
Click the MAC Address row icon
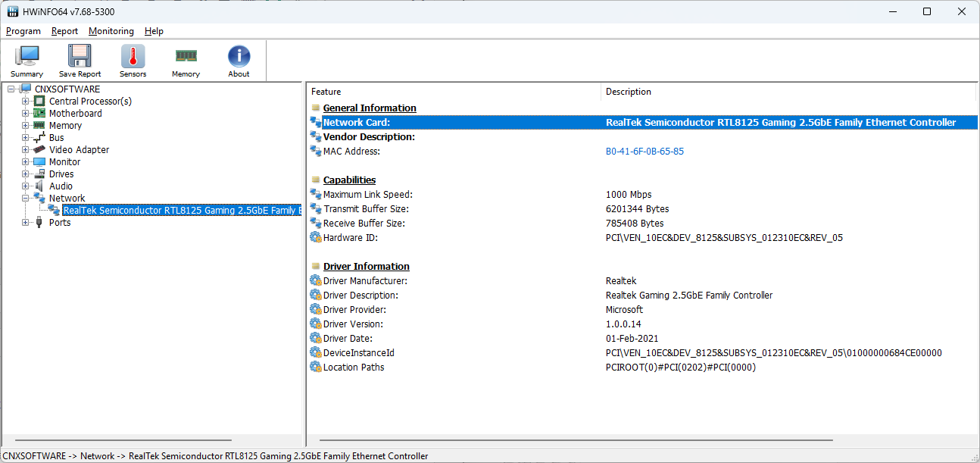click(x=316, y=151)
